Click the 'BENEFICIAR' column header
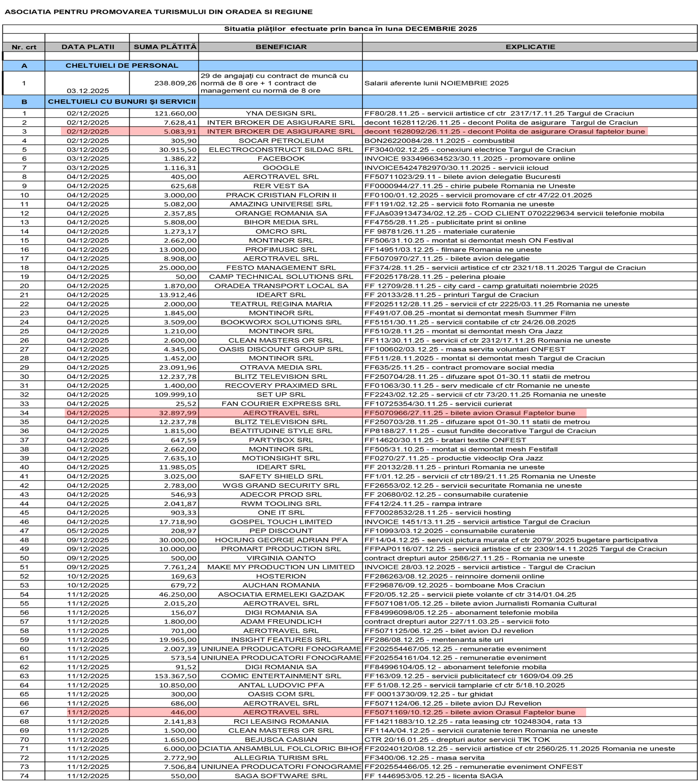 pos(281,47)
